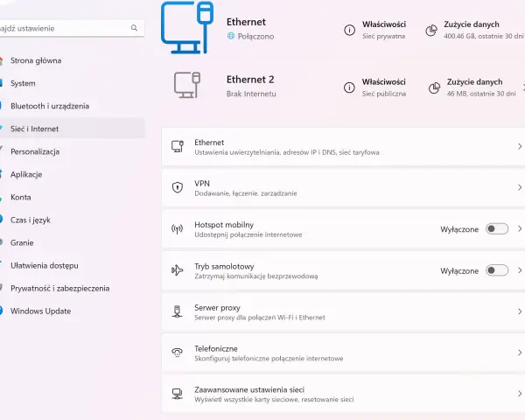
Task: Click the info icon beside Właściwości Sieć publiczna
Action: (x=349, y=87)
